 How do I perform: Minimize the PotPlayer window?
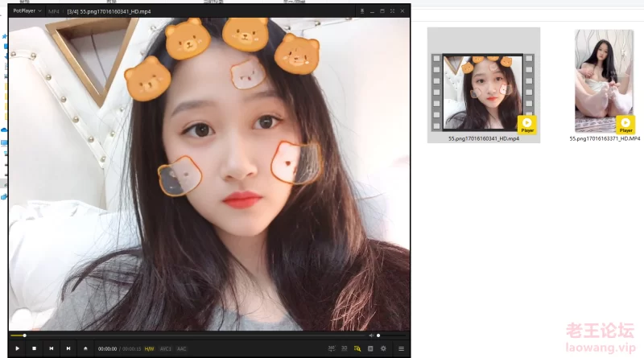[372, 11]
